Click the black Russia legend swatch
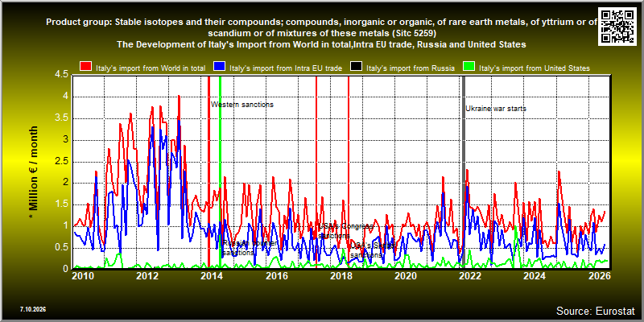Viewport: 644px width, 322px height. pos(355,68)
